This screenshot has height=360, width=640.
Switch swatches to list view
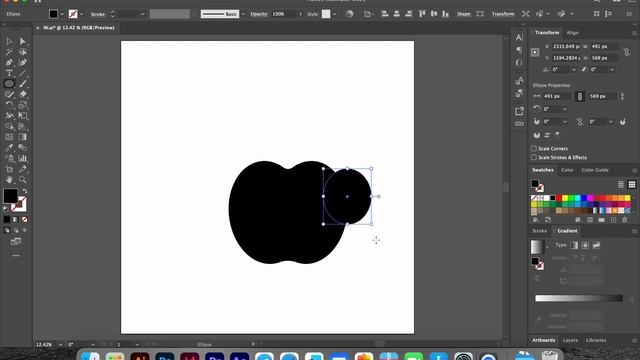click(621, 184)
